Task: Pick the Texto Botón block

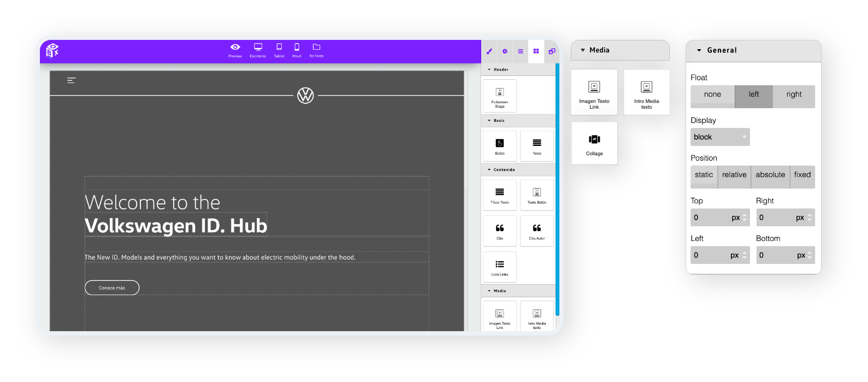Action: pyautogui.click(x=537, y=195)
